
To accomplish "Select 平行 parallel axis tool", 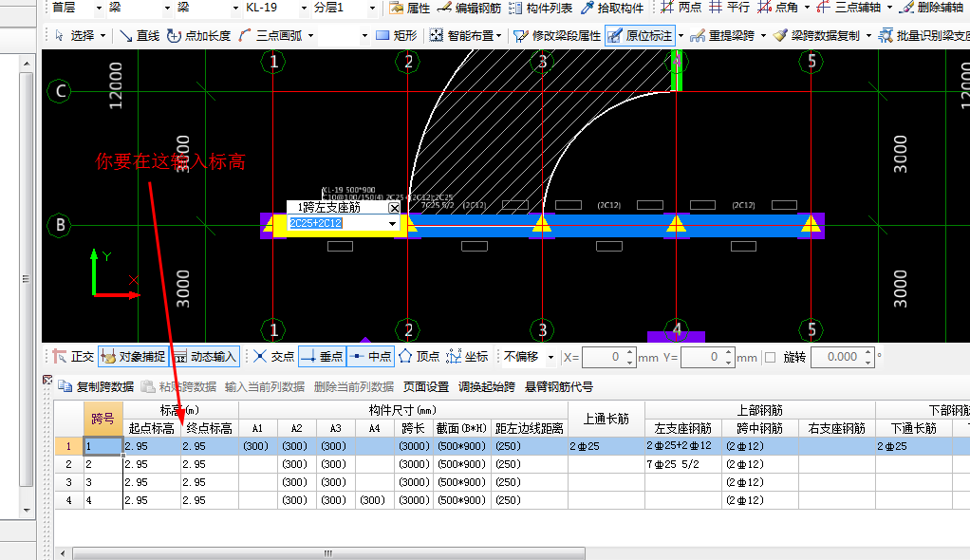I will 729,8.
